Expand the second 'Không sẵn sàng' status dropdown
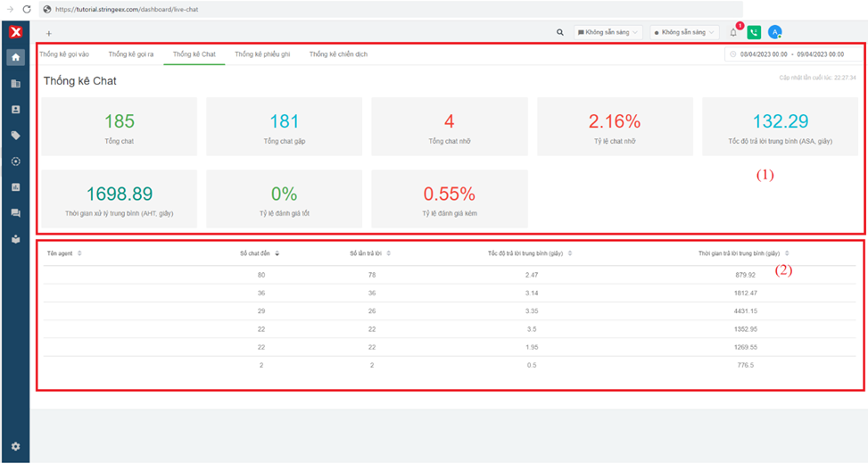This screenshot has width=868, height=472. pyautogui.click(x=684, y=32)
